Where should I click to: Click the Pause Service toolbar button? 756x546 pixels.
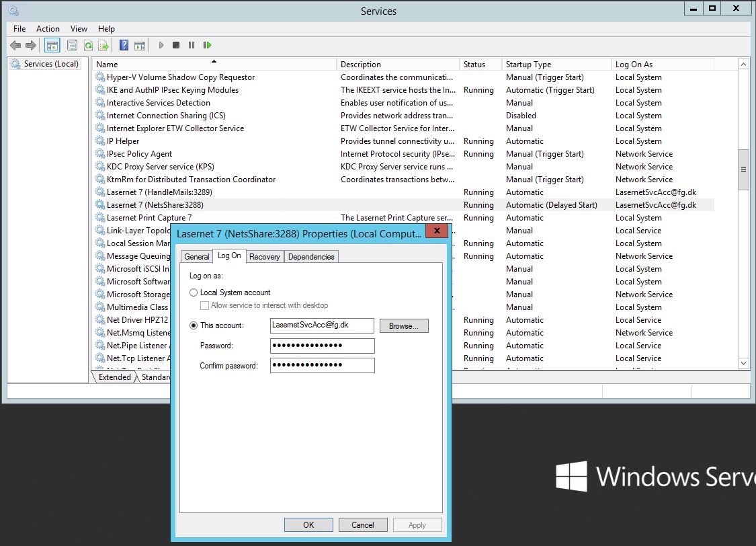pyautogui.click(x=192, y=46)
